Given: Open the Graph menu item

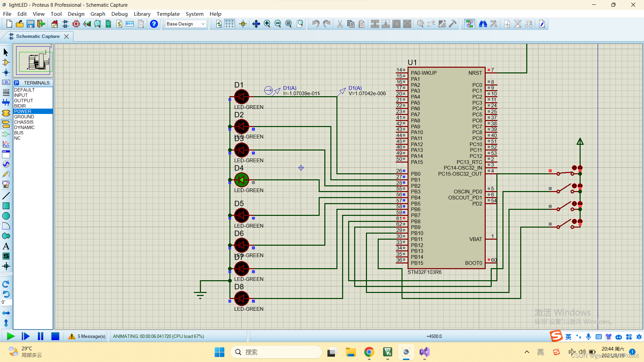Looking at the screenshot, I should point(97,14).
